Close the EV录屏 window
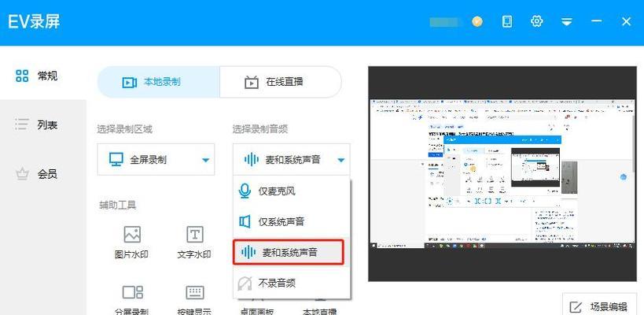644x315 pixels. (x=627, y=21)
